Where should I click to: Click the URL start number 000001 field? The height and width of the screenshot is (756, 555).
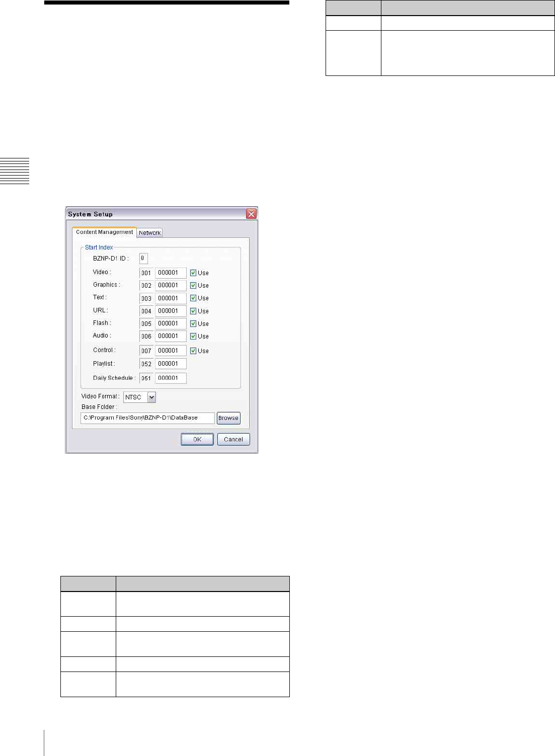pos(171,311)
